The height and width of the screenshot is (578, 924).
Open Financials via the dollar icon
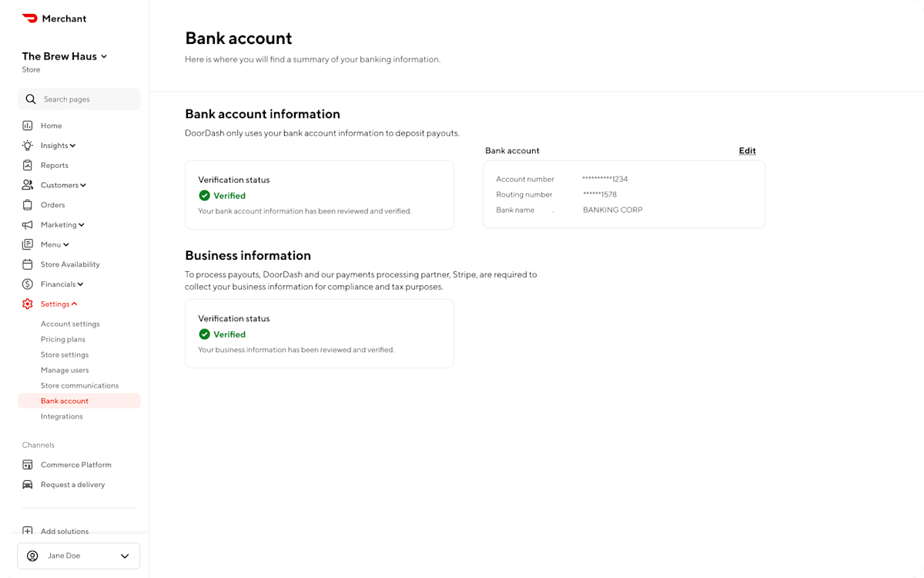28,284
